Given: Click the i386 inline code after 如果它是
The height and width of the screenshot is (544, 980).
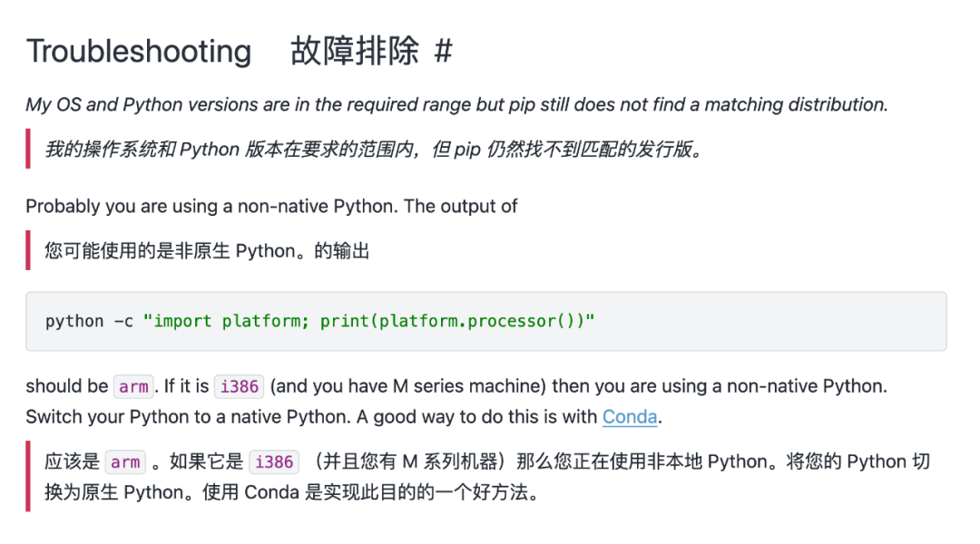Looking at the screenshot, I should 274,462.
